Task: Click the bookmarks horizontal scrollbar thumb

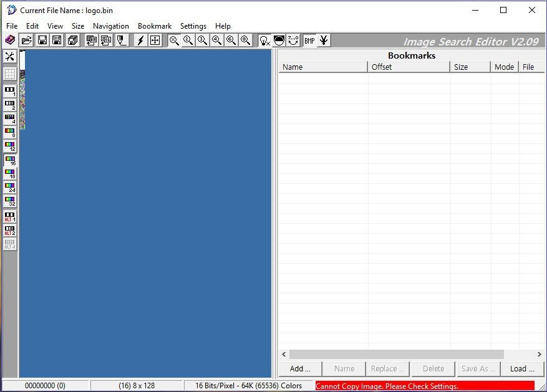Action: click(x=397, y=355)
